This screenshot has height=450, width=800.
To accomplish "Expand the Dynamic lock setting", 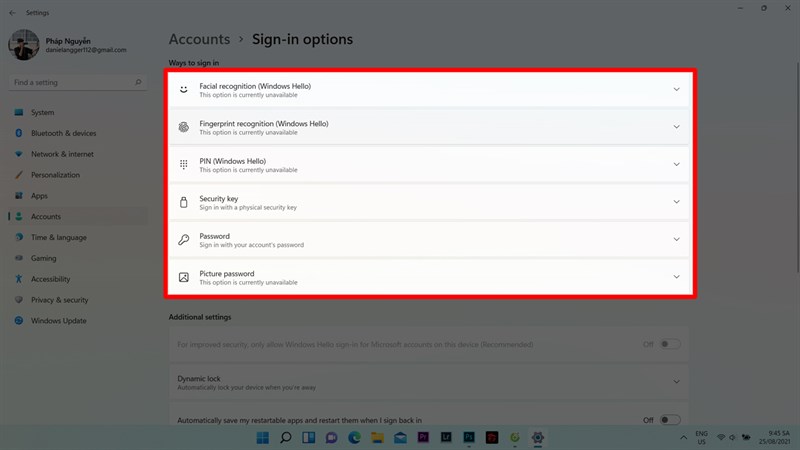I will 676,382.
